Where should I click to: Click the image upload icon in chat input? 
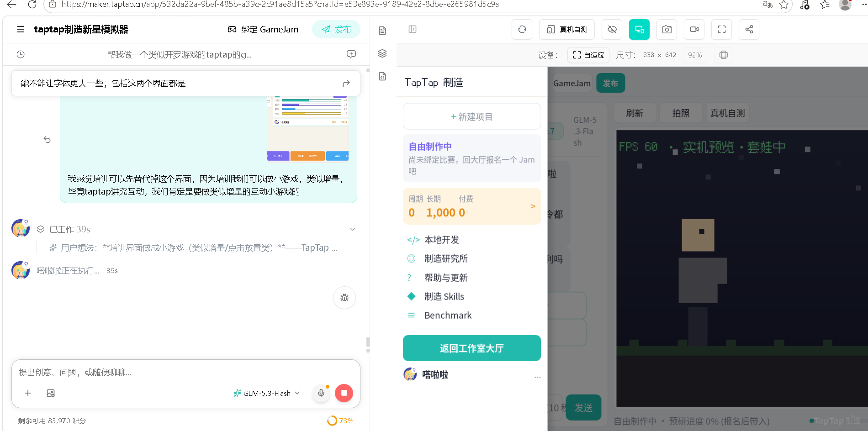pos(51,393)
